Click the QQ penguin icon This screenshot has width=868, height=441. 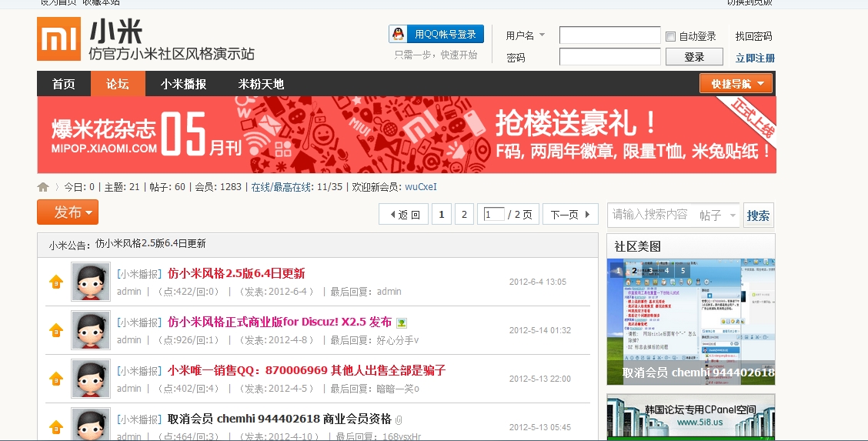pyautogui.click(x=398, y=35)
